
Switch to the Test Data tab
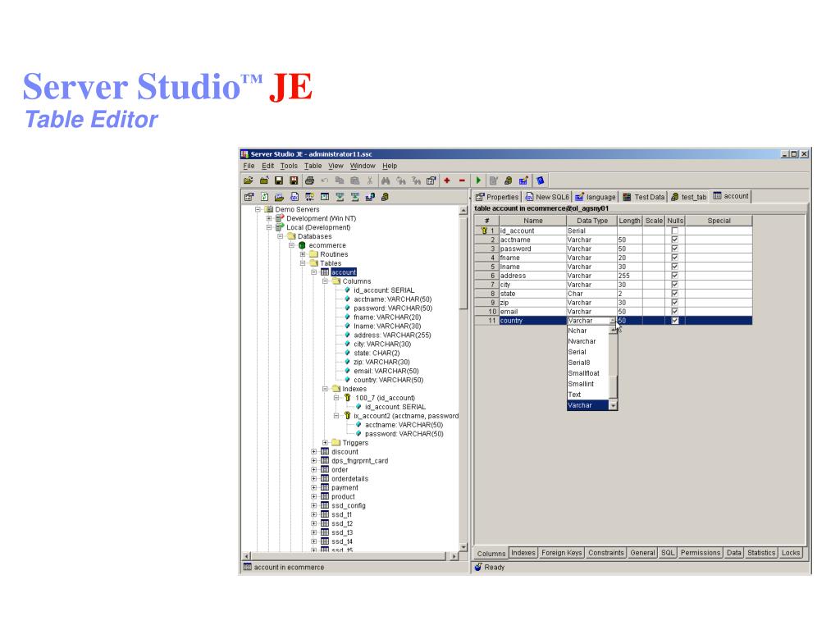[644, 197]
